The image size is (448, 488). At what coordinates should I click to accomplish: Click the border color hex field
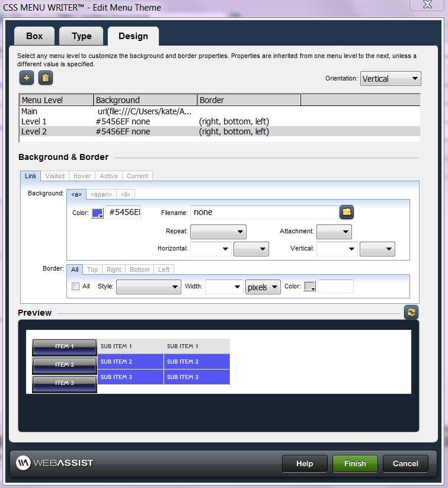(x=335, y=286)
